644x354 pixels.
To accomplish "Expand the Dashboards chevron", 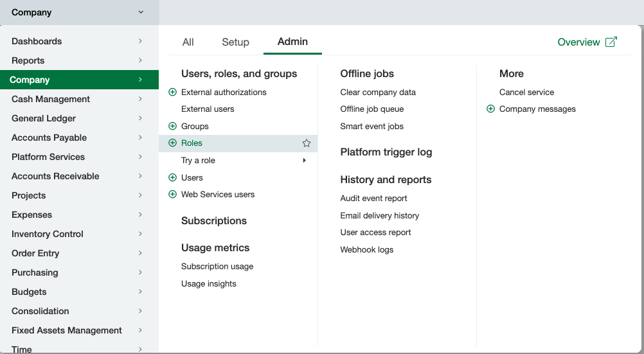I will click(140, 41).
